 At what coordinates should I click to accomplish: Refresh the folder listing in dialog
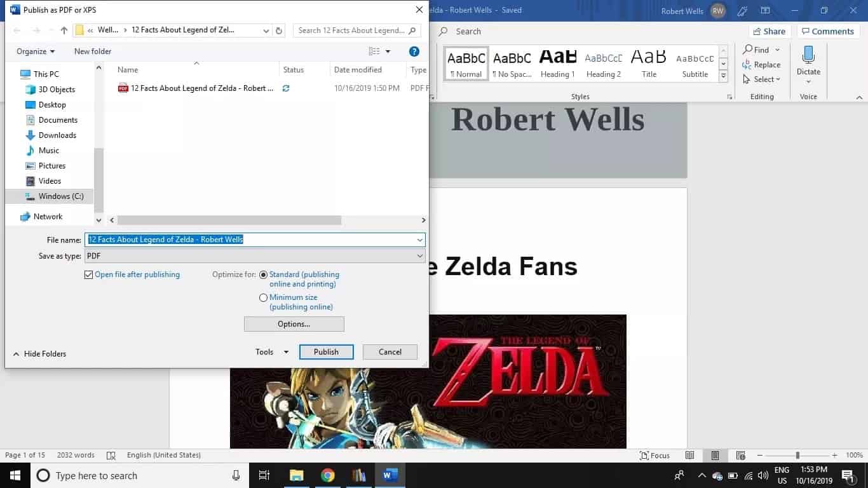click(x=280, y=30)
